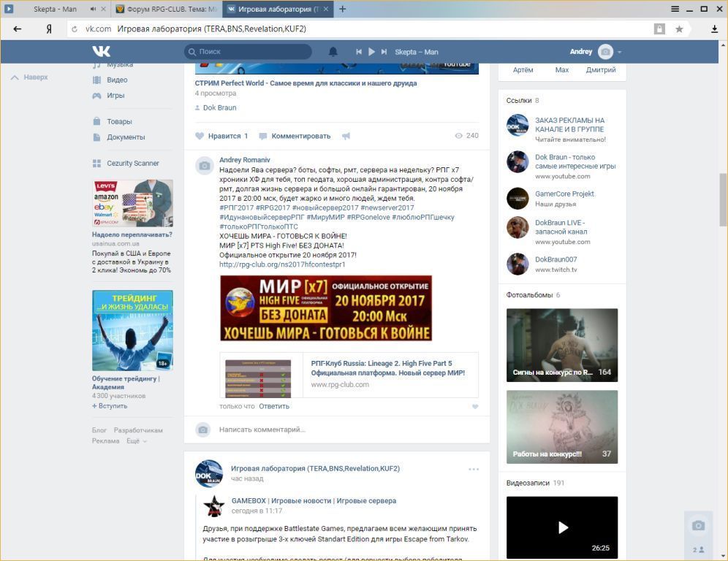Open DokBraun LIVE запасной канал link
This screenshot has height=561, width=728.
561,227
